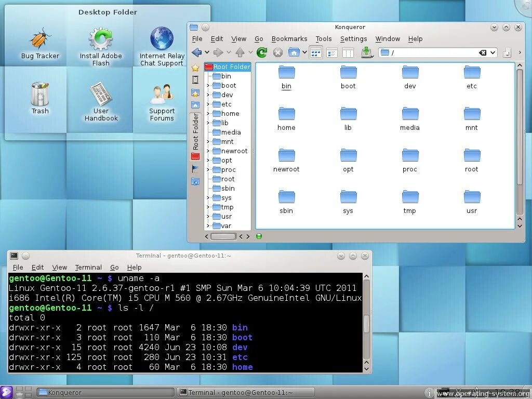Open the Up button dropdown arrow
The width and height of the screenshot is (532, 399).
pos(250,52)
